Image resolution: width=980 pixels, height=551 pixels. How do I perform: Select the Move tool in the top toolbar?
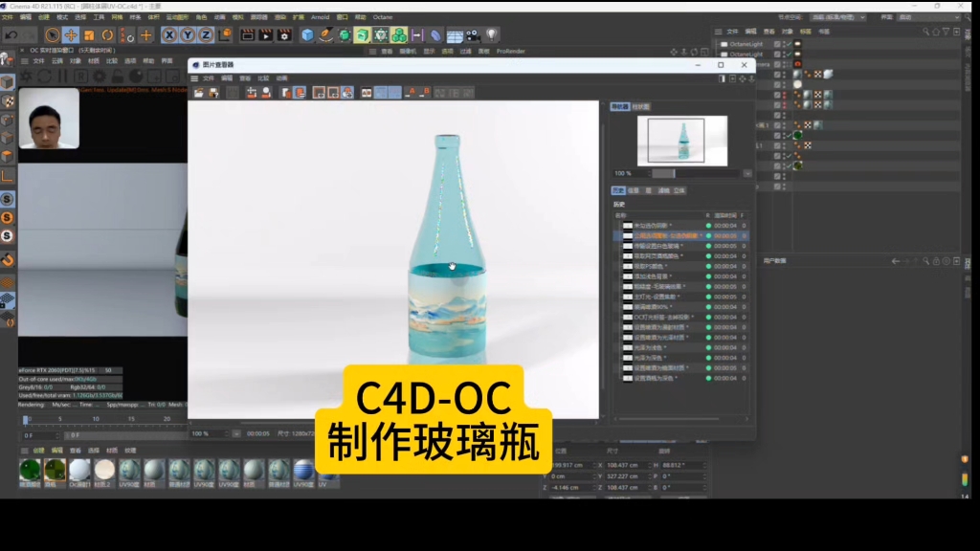tap(71, 34)
